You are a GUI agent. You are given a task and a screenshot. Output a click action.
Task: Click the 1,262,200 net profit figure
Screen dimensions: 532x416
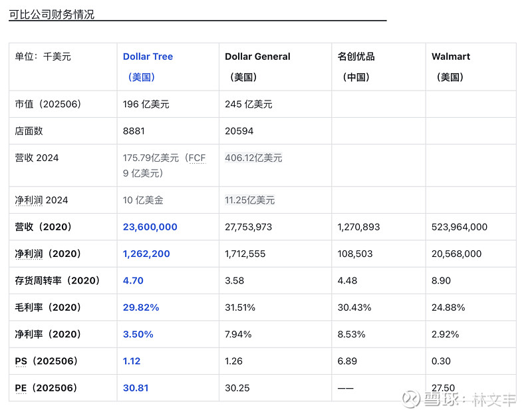(x=146, y=254)
